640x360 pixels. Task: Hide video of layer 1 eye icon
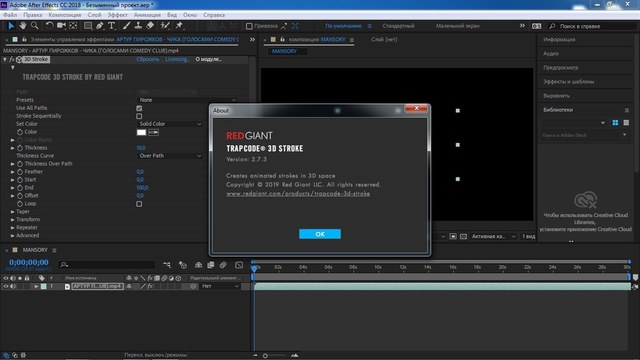pyautogui.click(x=6, y=286)
